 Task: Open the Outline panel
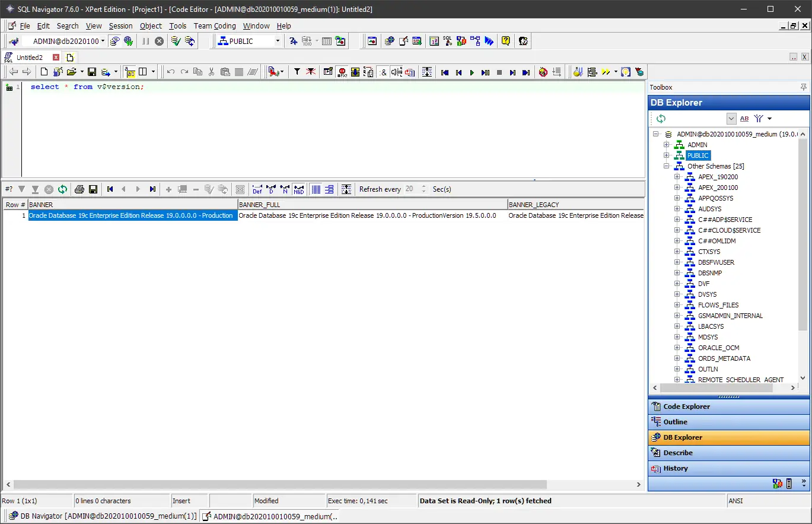[x=729, y=422]
